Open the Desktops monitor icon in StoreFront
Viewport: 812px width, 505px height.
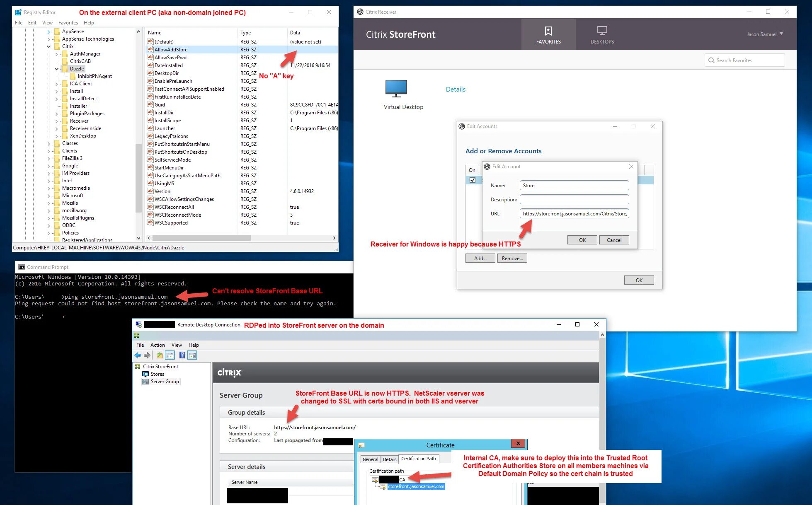(x=602, y=31)
